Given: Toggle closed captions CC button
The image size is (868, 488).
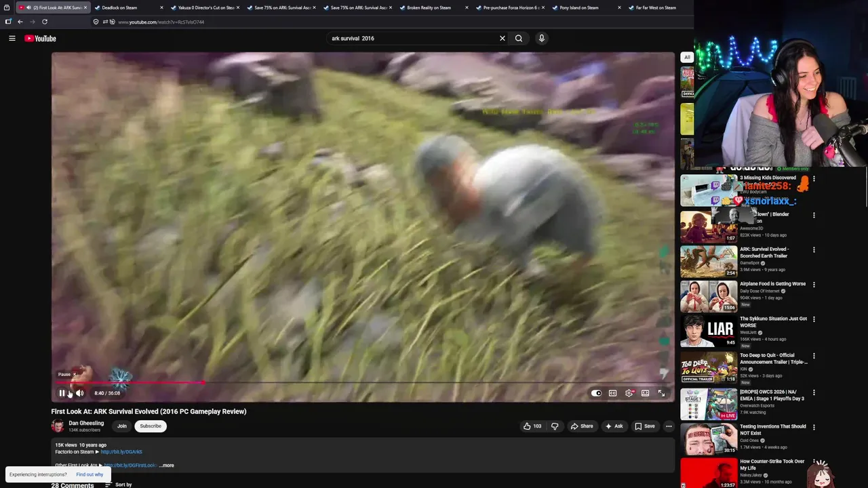Looking at the screenshot, I should point(612,393).
